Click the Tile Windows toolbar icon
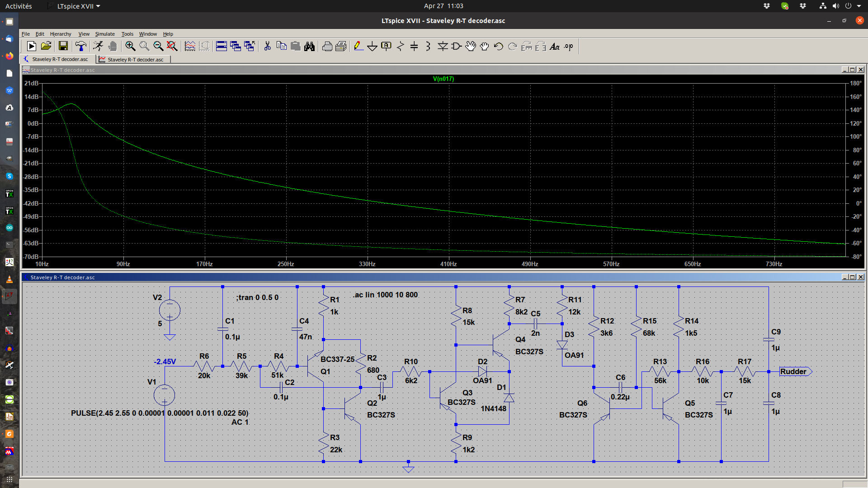 point(222,46)
